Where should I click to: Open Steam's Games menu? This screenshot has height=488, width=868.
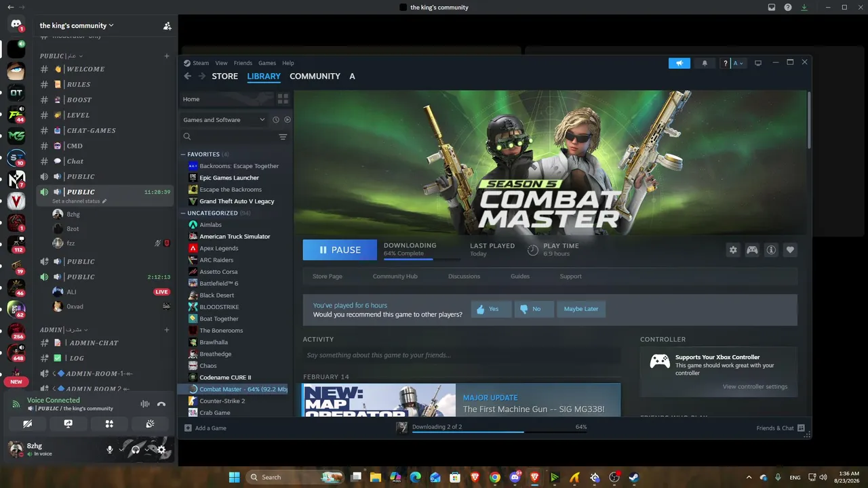click(x=267, y=63)
